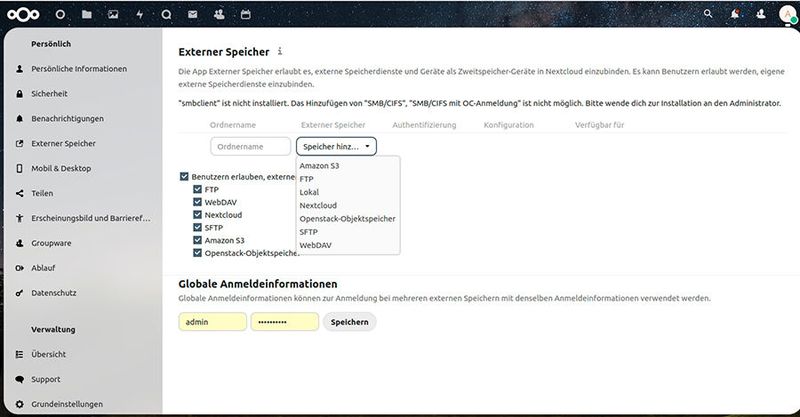Select Amazon S3 from the dropdown list
The width and height of the screenshot is (800, 417).
[x=319, y=165]
